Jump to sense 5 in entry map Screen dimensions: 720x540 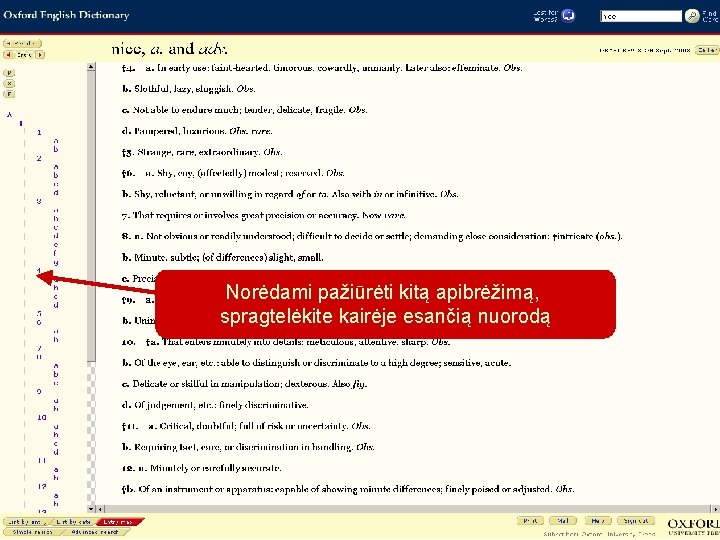[x=39, y=314]
